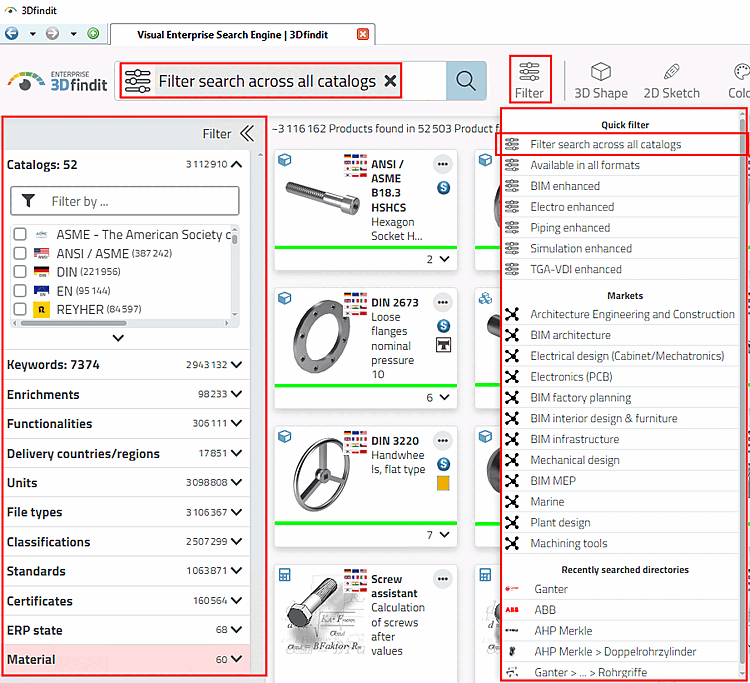Click the calculator icon on Screw assistant card
750x683 pixels.
pyautogui.click(x=285, y=574)
